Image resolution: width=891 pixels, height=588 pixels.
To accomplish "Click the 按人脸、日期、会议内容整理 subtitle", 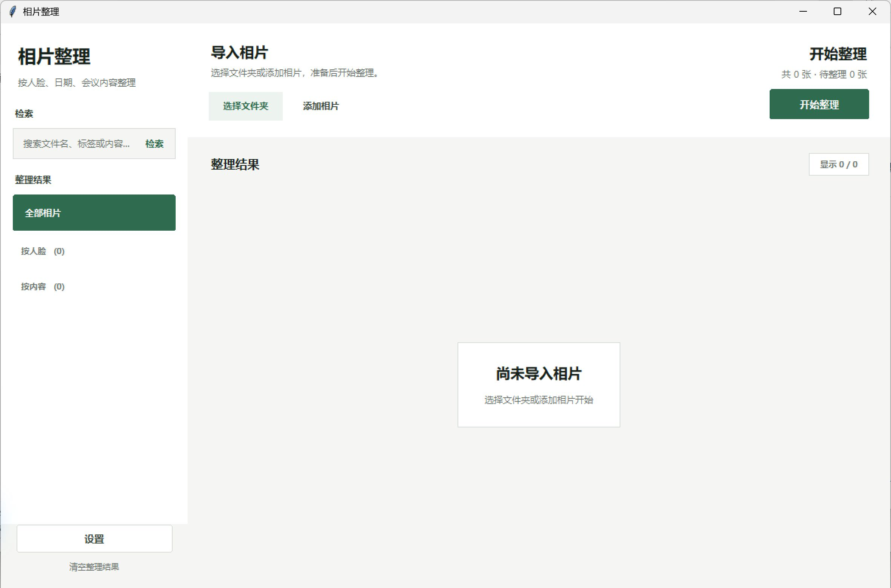I will click(x=77, y=83).
